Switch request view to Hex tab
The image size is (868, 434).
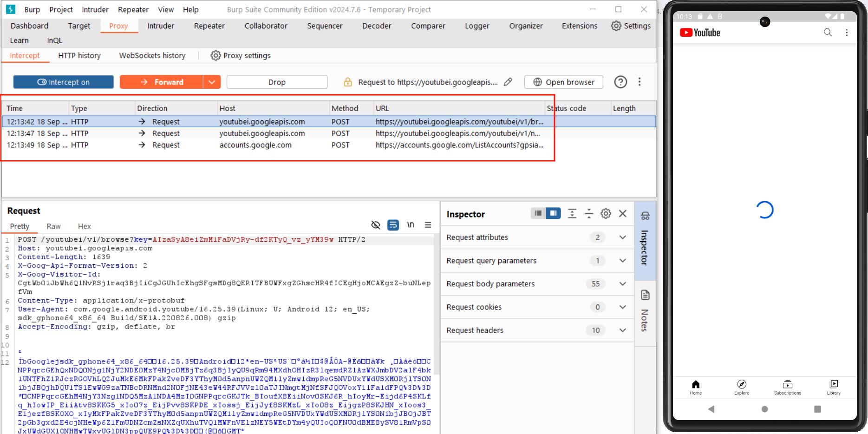pyautogui.click(x=84, y=226)
